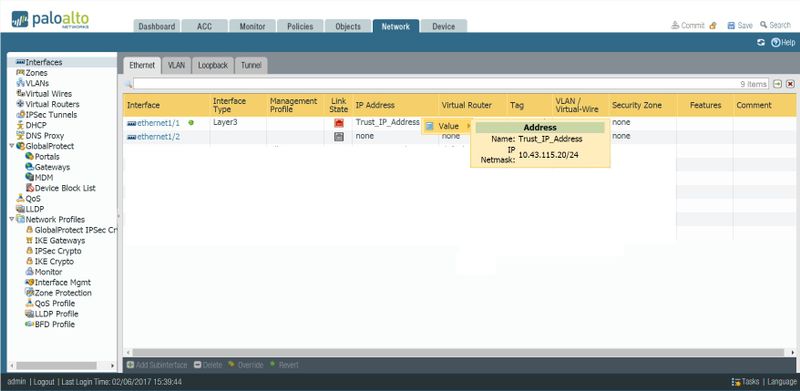This screenshot has width=800, height=391.
Task: Open the ethernet1/1 interface link
Action: coord(158,123)
